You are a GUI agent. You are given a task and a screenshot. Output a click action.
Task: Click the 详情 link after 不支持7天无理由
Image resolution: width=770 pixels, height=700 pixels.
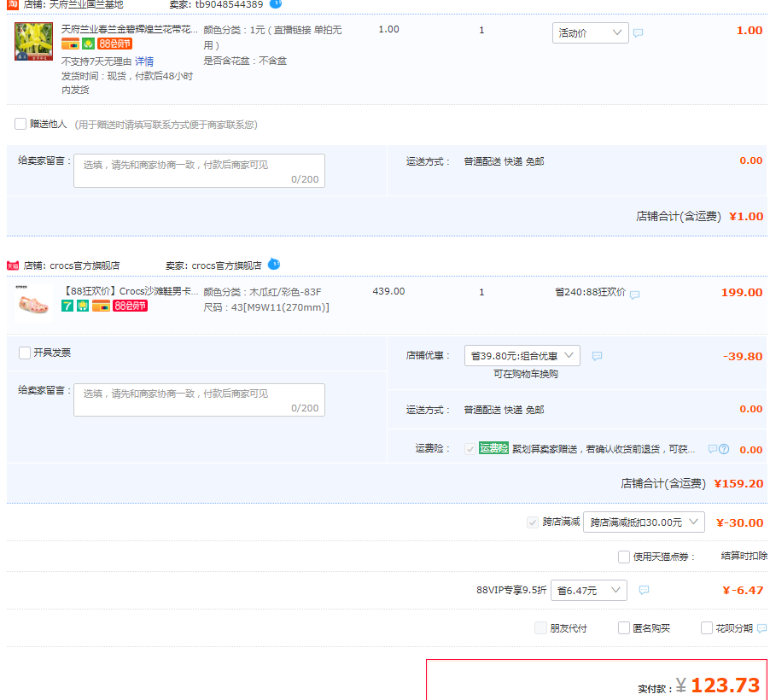click(144, 61)
